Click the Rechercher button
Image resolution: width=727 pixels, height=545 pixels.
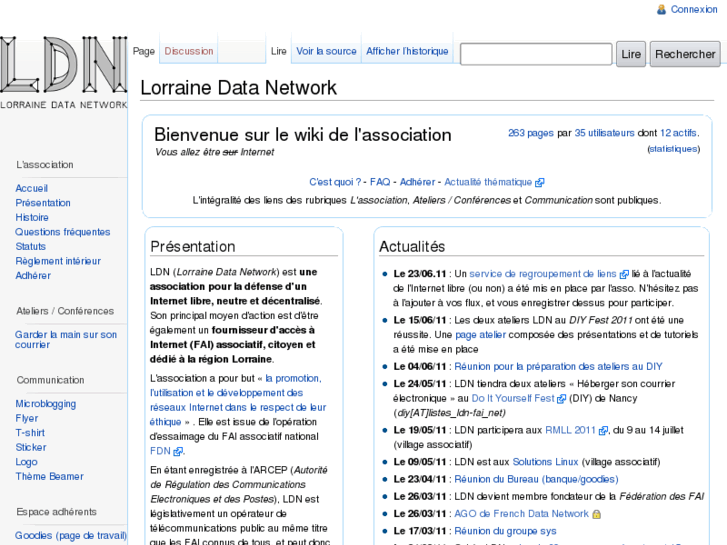(x=685, y=54)
